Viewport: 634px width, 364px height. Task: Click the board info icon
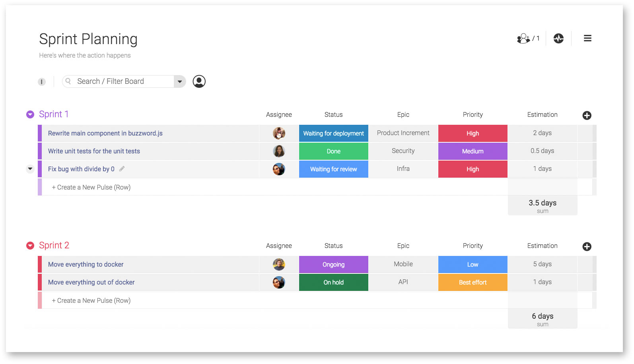pyautogui.click(x=42, y=82)
